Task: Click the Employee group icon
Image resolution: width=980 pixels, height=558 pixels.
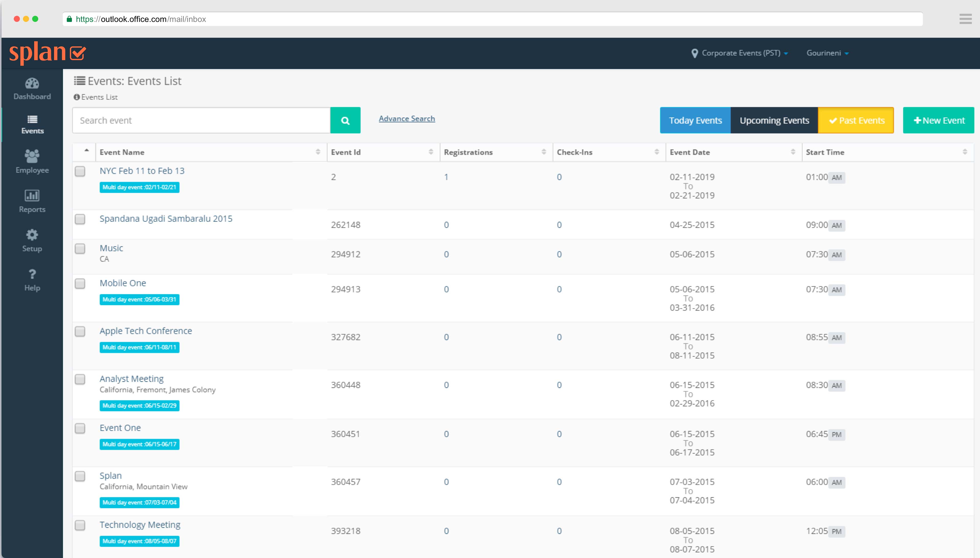Action: point(32,156)
